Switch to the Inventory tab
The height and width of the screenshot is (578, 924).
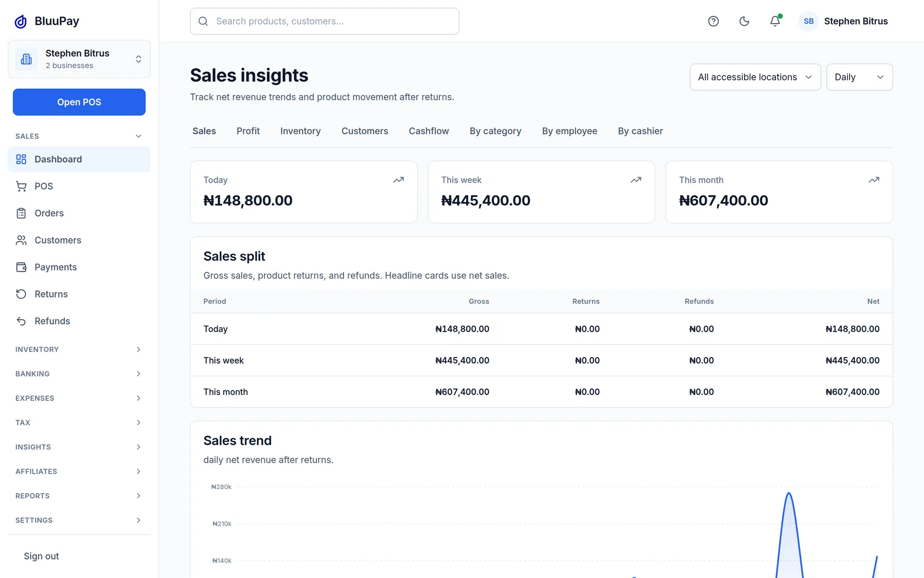click(300, 131)
